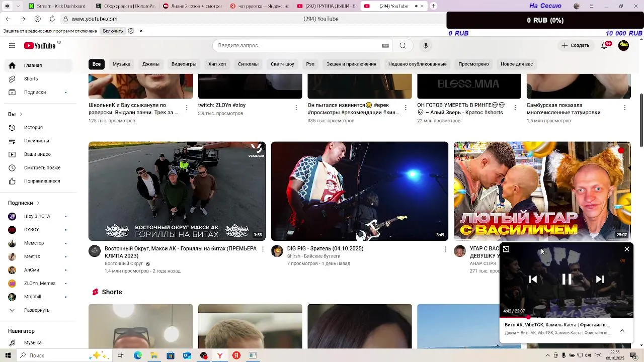Select the Видеоигры filter chip
The width and height of the screenshot is (644, 362).
(x=184, y=64)
